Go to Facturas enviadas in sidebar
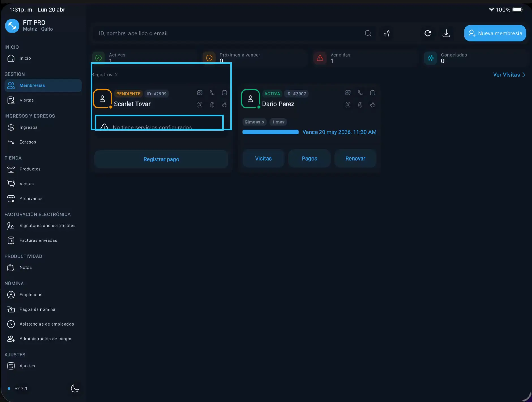 38,240
